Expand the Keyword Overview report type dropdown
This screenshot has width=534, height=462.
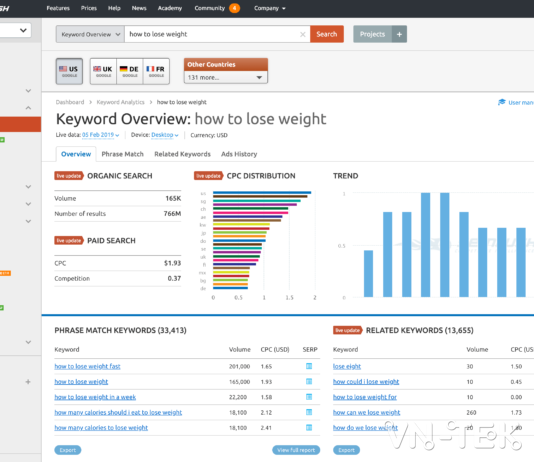point(90,34)
